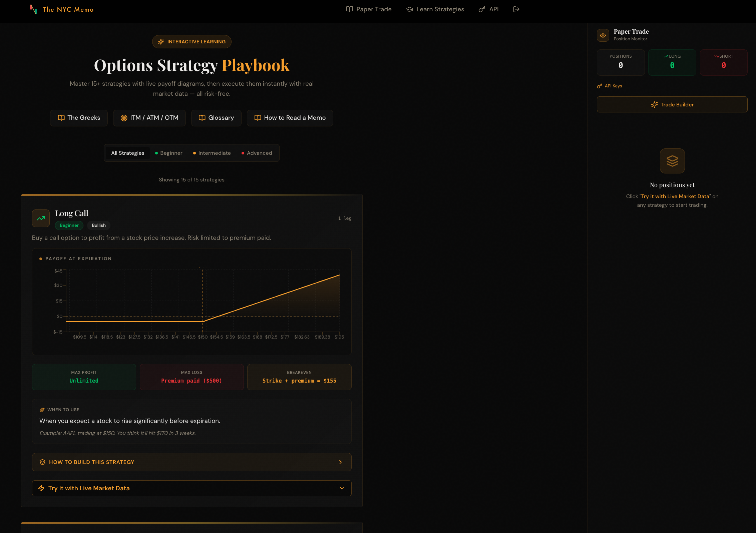Open API in top navigation
The image size is (756, 533).
(488, 9)
